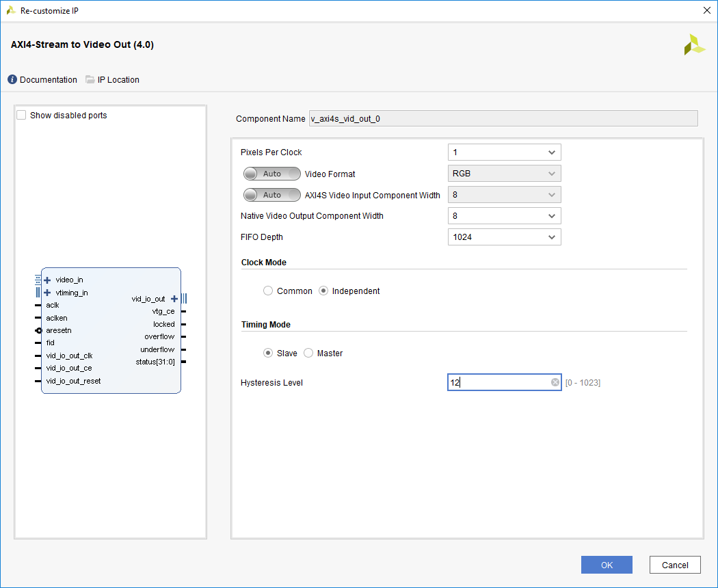The height and width of the screenshot is (588, 718).
Task: Click the OK button
Action: (x=607, y=565)
